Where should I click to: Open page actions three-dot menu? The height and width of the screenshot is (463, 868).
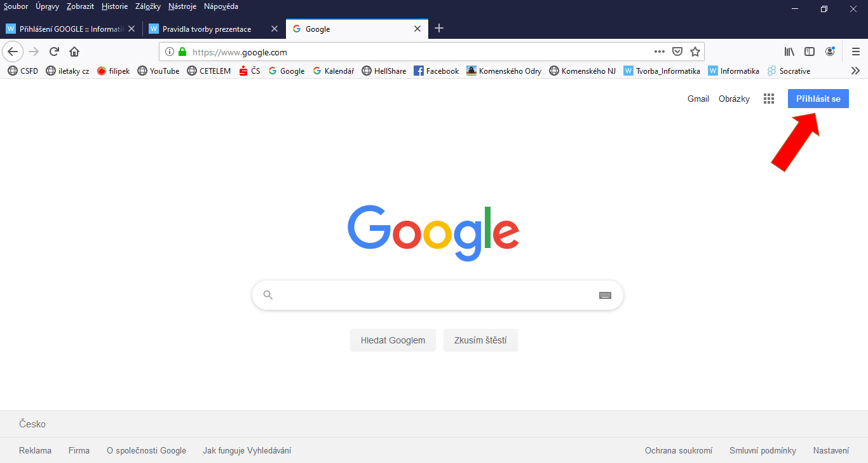660,52
